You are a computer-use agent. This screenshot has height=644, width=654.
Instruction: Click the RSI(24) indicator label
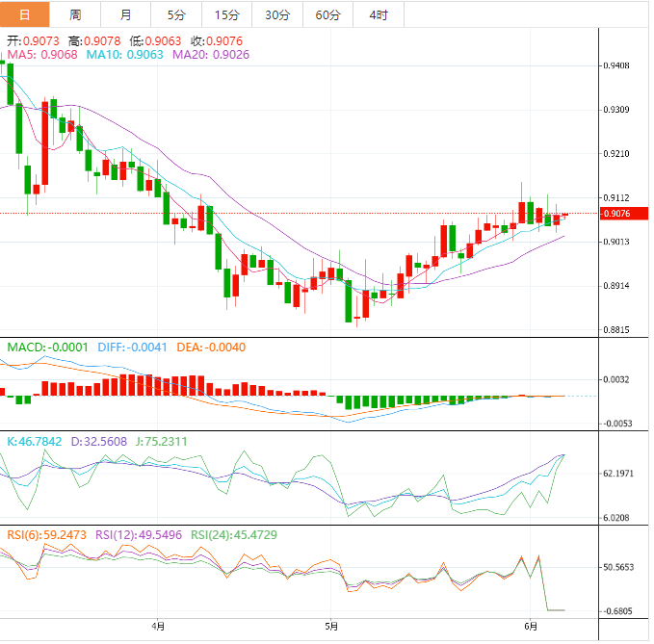point(231,535)
